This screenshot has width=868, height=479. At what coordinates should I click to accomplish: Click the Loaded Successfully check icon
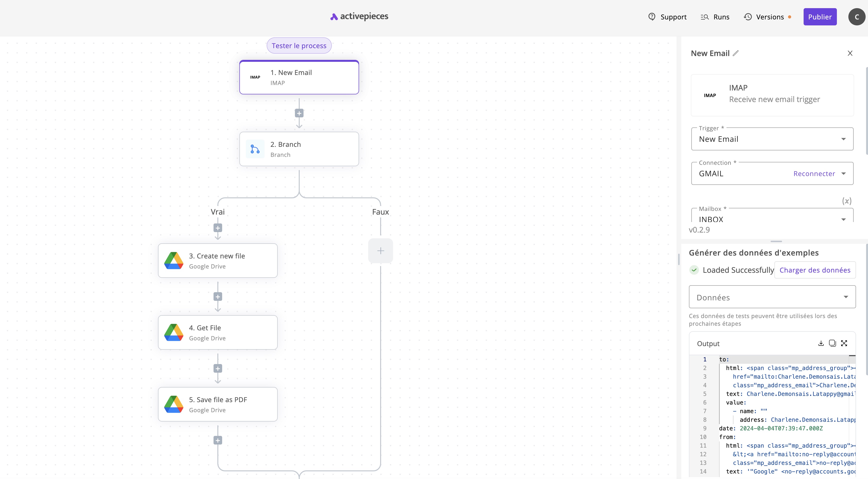pos(694,270)
